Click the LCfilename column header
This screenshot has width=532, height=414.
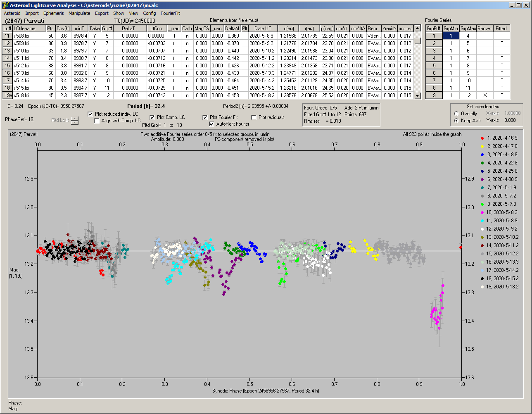(28, 29)
